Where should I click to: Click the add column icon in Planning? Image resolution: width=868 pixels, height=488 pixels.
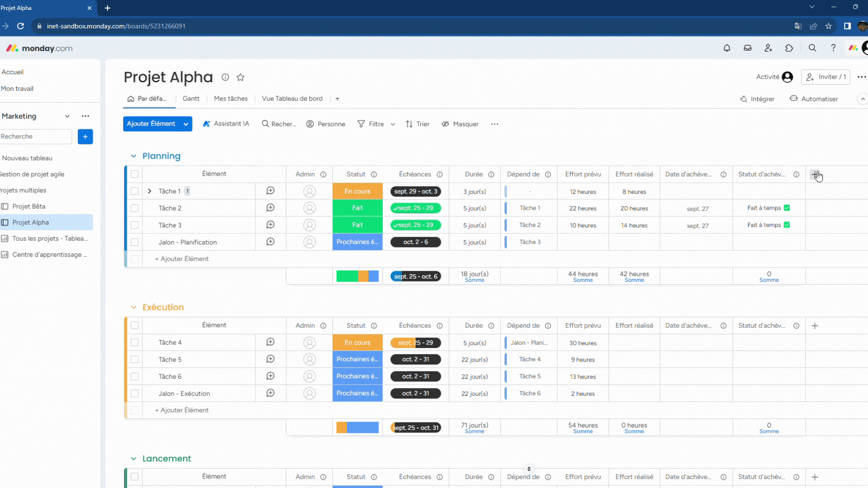click(815, 174)
